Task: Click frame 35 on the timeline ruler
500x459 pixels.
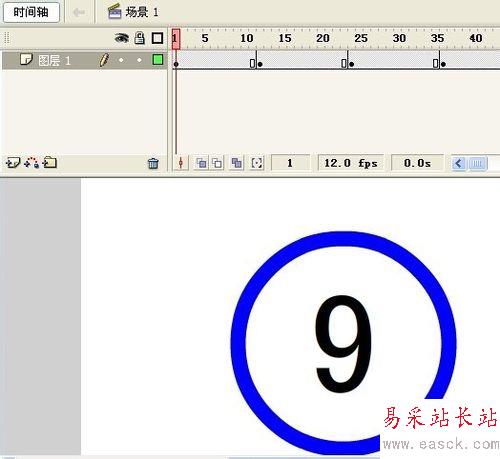Action: pyautogui.click(x=437, y=38)
